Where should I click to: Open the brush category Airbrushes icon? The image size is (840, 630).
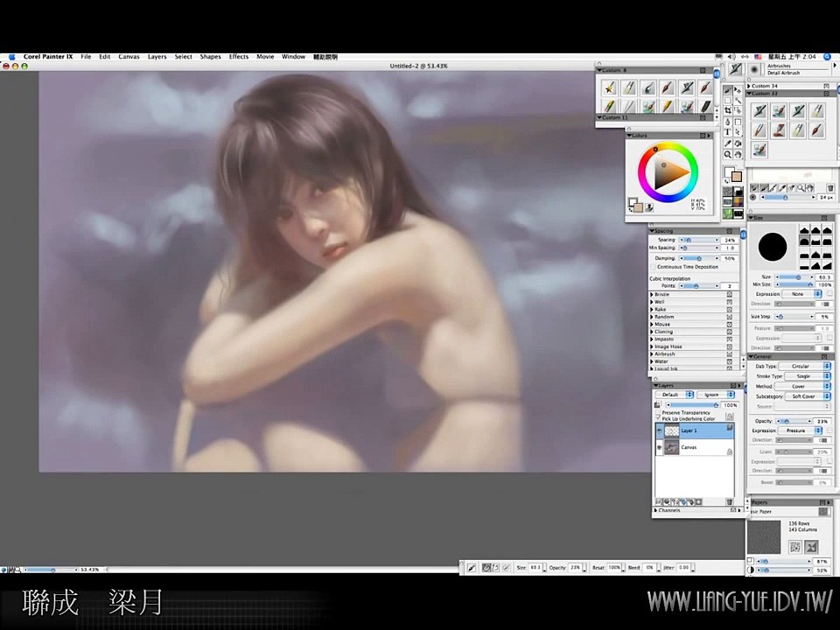[x=736, y=68]
